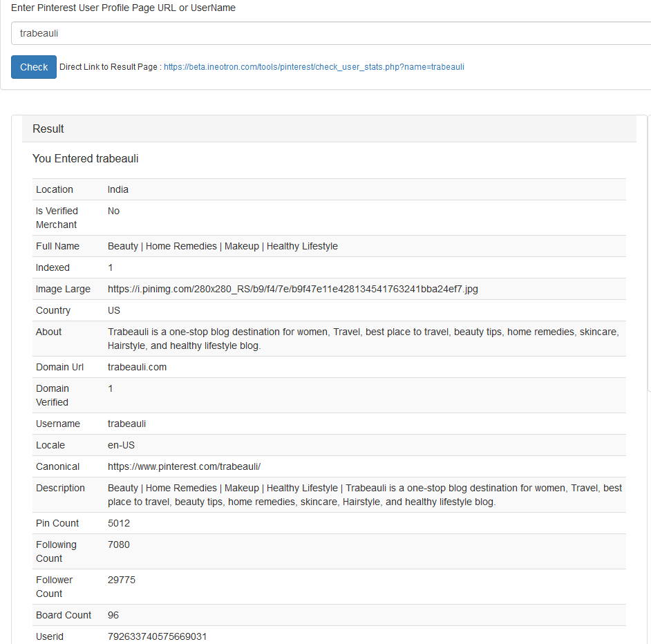Click the Domain Url value trabeauli.com
The height and width of the screenshot is (644, 651).
point(137,367)
